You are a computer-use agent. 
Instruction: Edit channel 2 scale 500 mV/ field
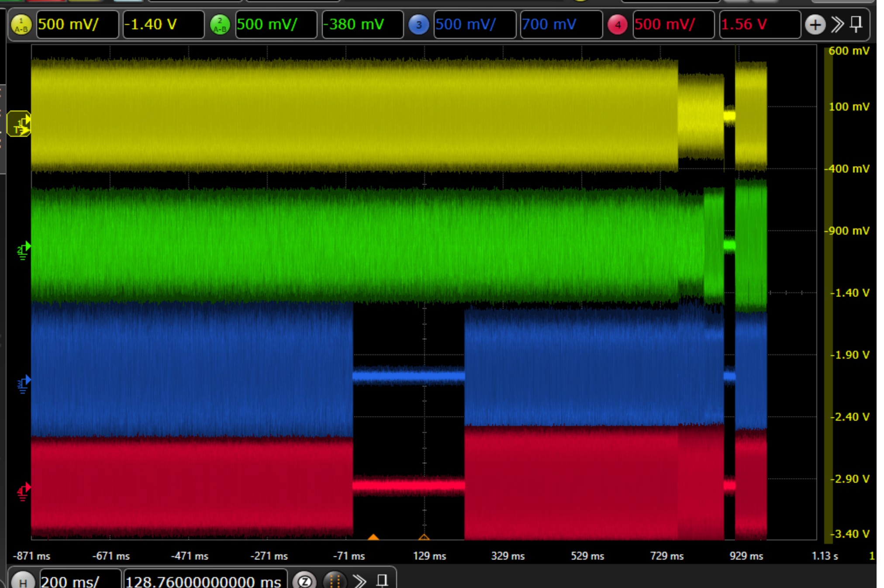(x=276, y=24)
